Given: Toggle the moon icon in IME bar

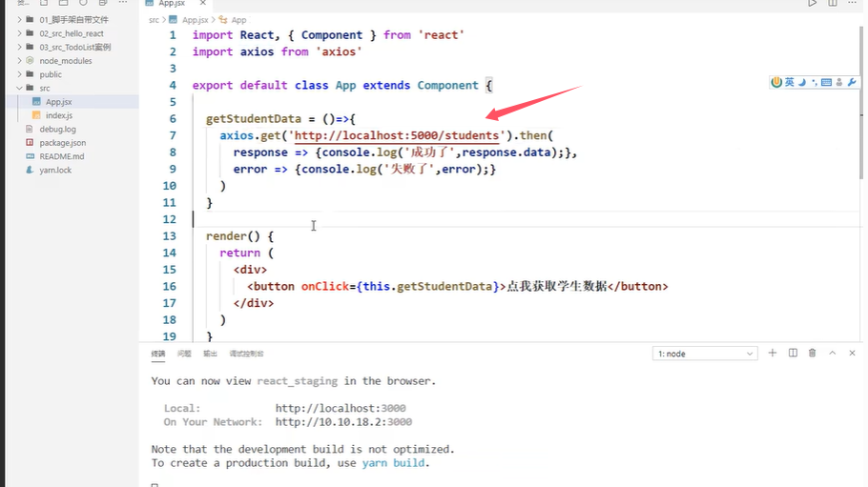Looking at the screenshot, I should click(x=801, y=82).
